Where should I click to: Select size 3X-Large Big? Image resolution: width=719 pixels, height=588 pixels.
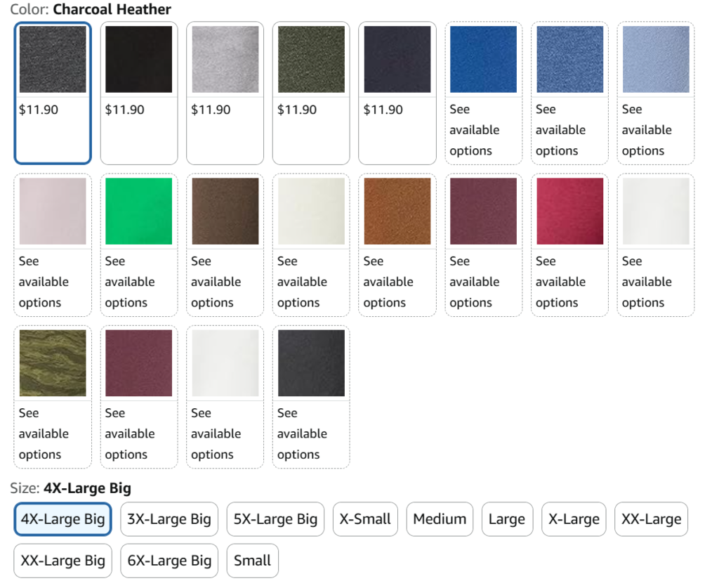coord(169,519)
